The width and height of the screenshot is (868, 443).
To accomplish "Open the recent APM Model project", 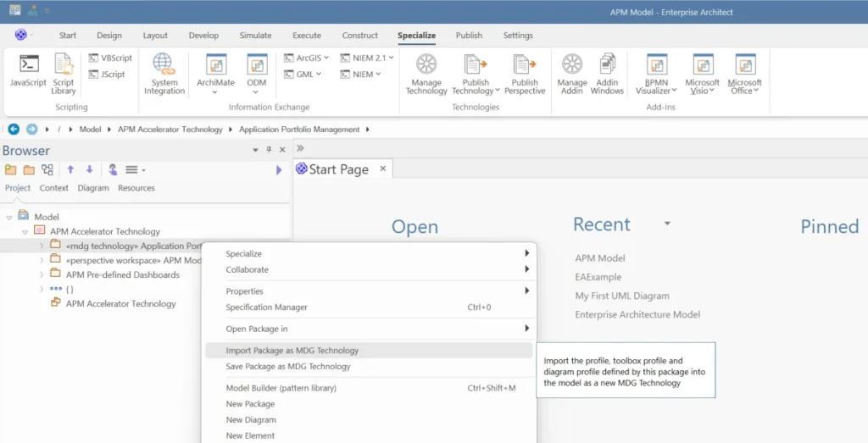I will point(599,258).
